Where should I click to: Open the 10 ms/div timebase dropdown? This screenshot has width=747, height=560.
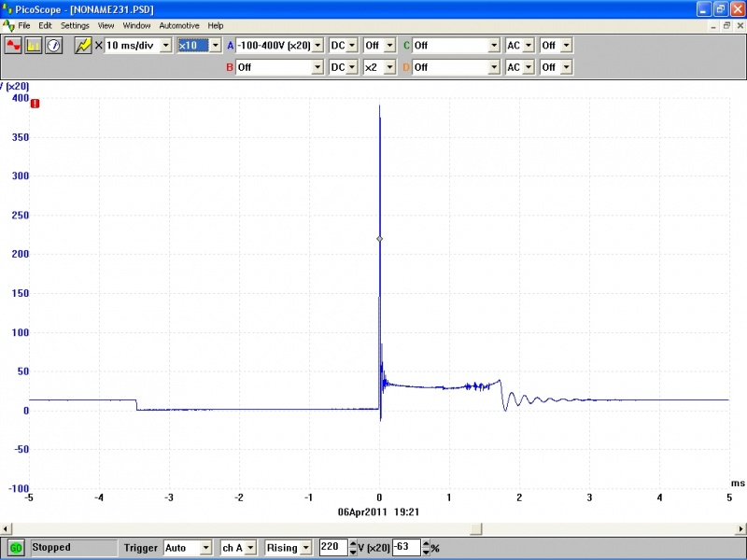point(166,45)
